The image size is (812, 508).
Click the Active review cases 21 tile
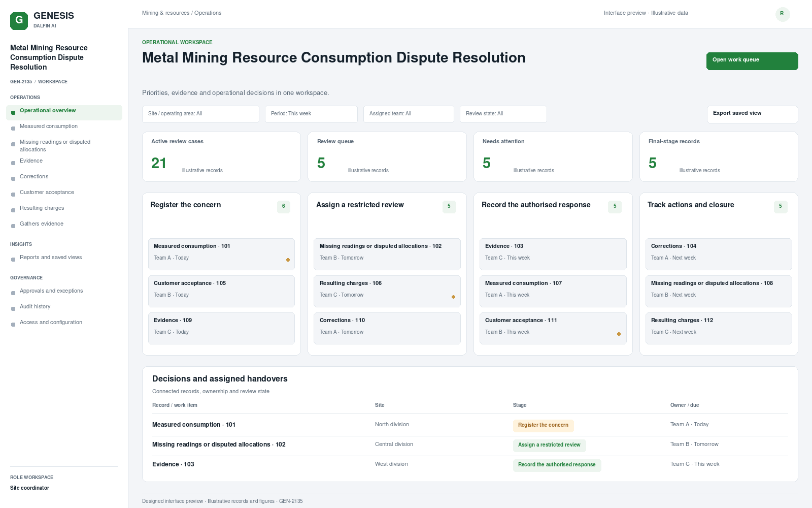(x=221, y=156)
